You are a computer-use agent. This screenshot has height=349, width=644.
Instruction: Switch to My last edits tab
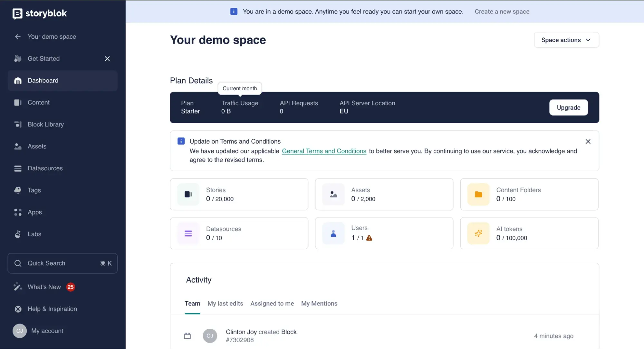point(225,304)
